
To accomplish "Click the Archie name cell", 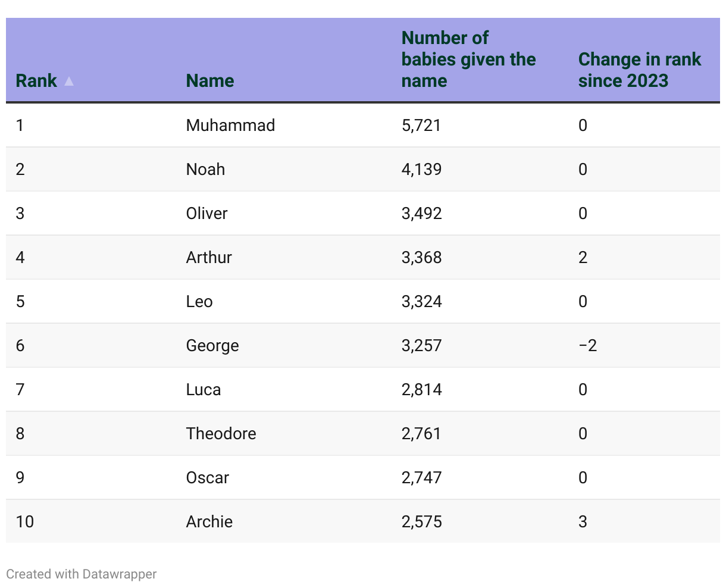I will click(x=209, y=522).
